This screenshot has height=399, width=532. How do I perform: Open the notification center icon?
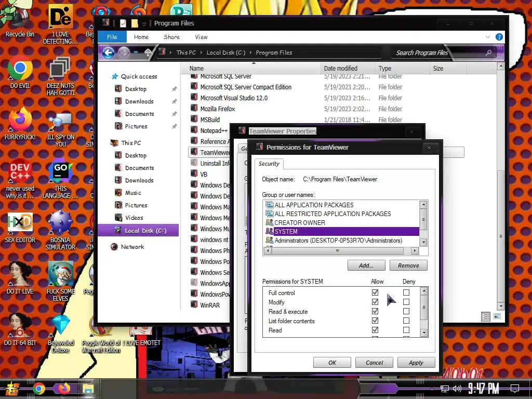click(x=515, y=388)
